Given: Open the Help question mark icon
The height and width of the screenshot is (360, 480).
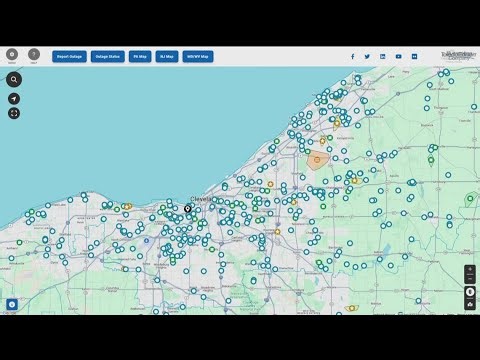Looking at the screenshot, I should pos(34,54).
